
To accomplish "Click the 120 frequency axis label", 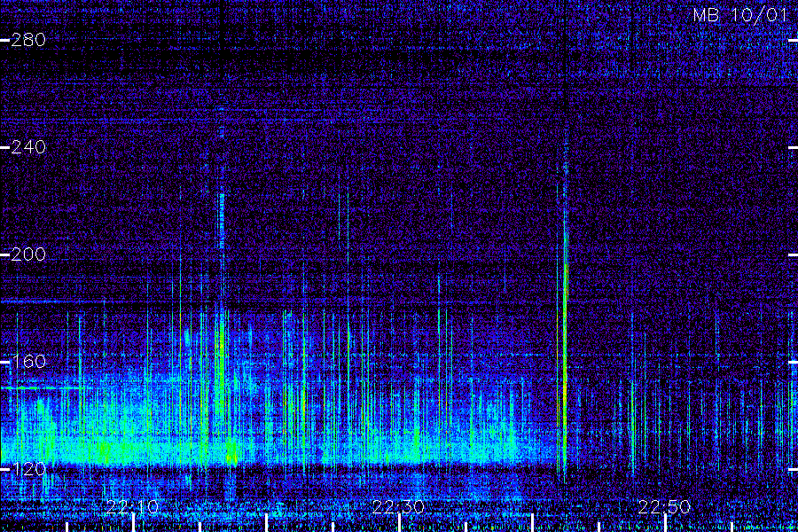I will (28, 469).
